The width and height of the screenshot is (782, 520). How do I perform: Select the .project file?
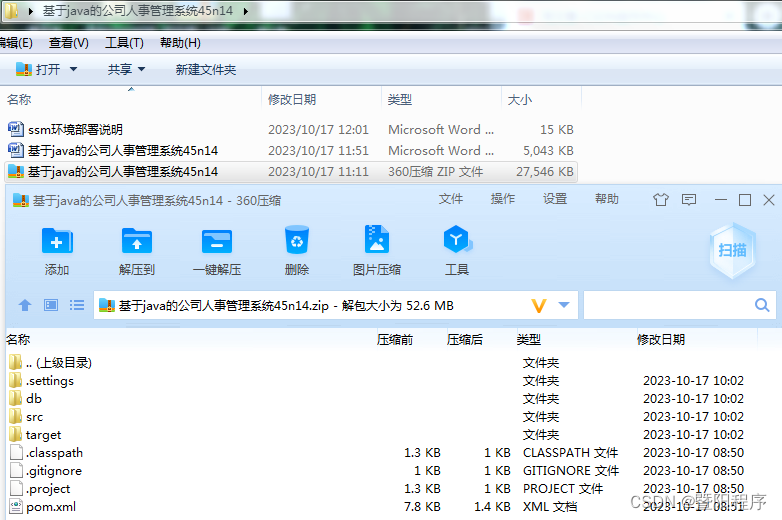click(x=48, y=489)
